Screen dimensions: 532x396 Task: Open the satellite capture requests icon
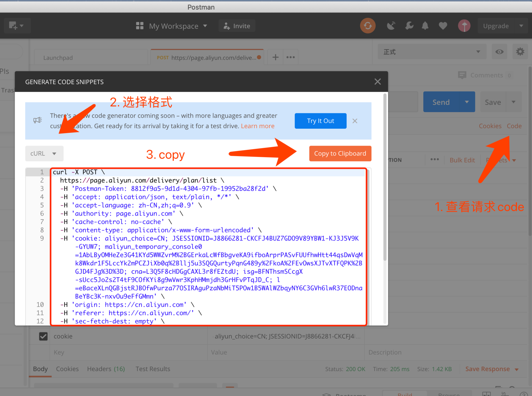pos(391,26)
